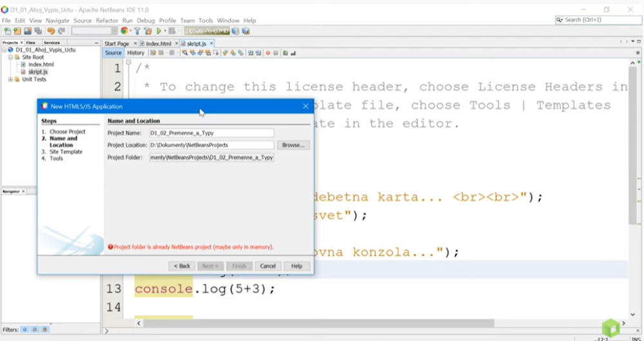Click the Build Project hammer icon
644x341 pixels.
click(138, 31)
